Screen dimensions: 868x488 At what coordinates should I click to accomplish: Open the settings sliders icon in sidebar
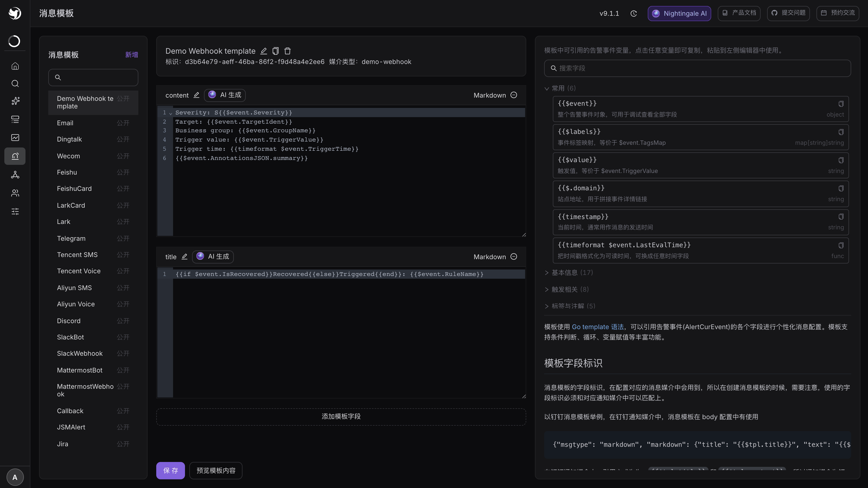point(15,211)
